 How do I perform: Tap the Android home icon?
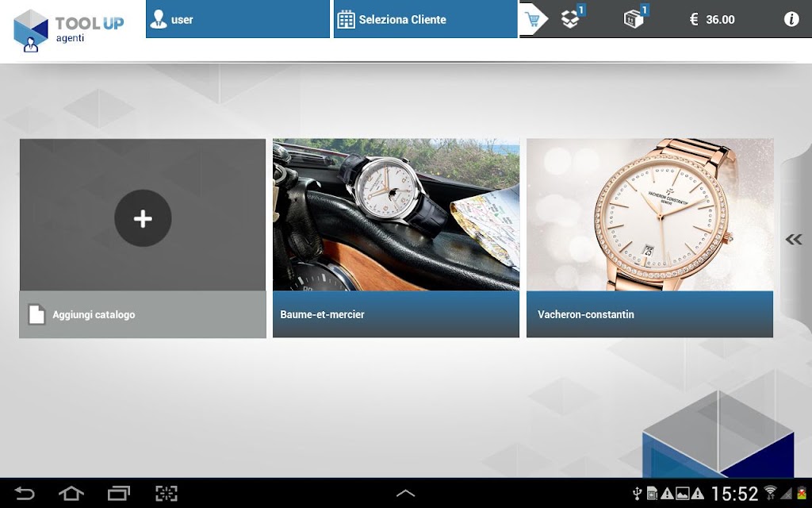click(x=71, y=493)
